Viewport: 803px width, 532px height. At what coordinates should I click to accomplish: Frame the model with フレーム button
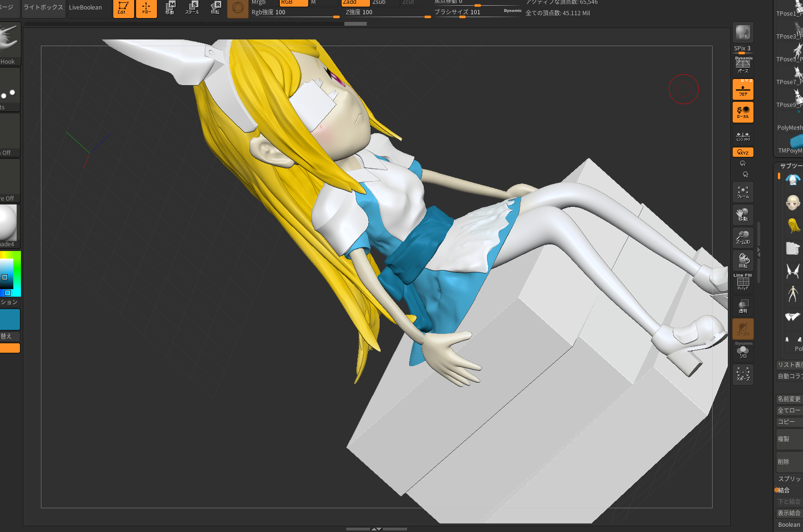pyautogui.click(x=743, y=192)
